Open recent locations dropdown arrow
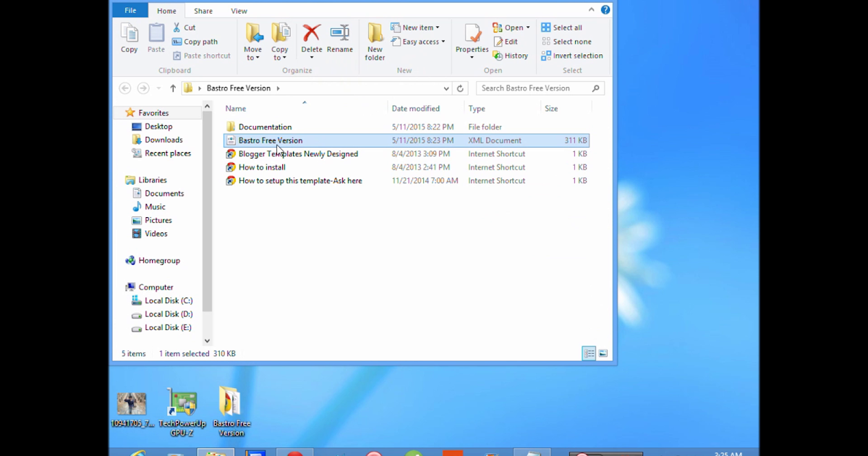The image size is (868, 456). click(x=158, y=88)
